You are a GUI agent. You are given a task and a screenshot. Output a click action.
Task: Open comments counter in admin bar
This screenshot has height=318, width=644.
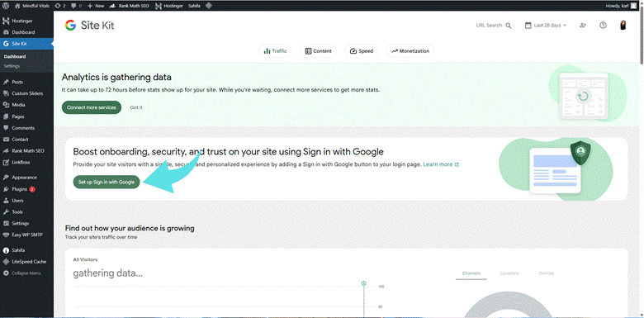tap(78, 6)
